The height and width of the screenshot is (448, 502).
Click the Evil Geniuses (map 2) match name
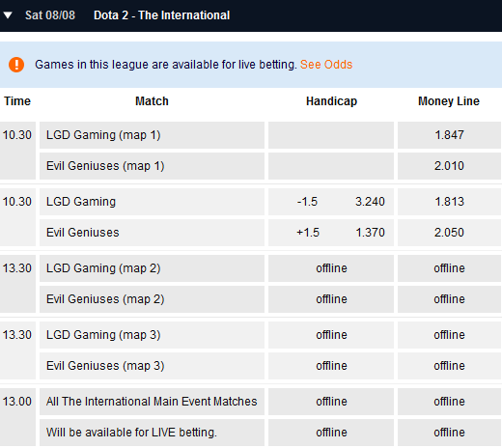pos(105,299)
